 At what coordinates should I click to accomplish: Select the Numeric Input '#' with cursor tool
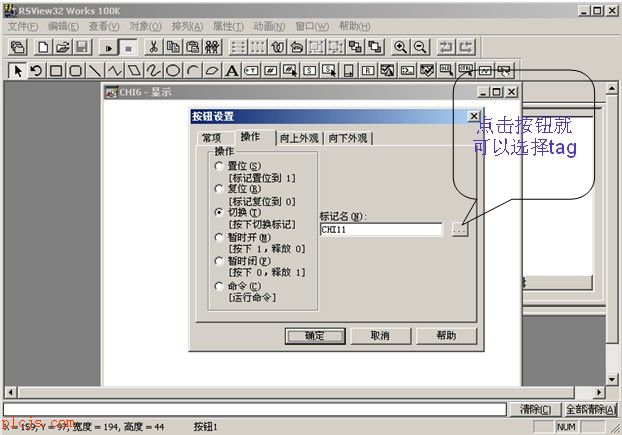290,71
